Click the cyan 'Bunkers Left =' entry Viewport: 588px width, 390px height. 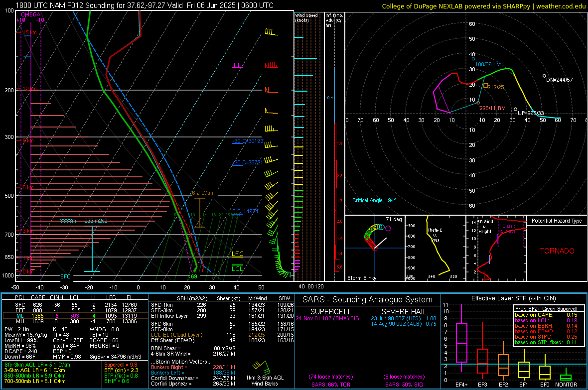(x=167, y=373)
